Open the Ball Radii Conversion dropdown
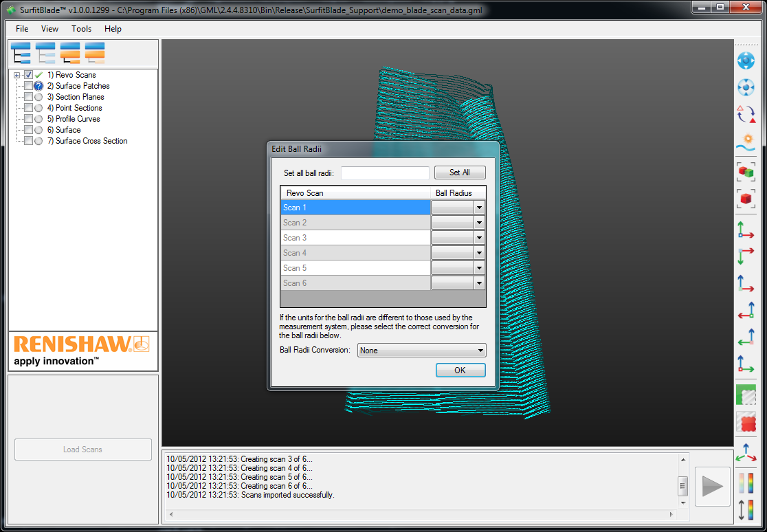This screenshot has width=767, height=532. (421, 351)
